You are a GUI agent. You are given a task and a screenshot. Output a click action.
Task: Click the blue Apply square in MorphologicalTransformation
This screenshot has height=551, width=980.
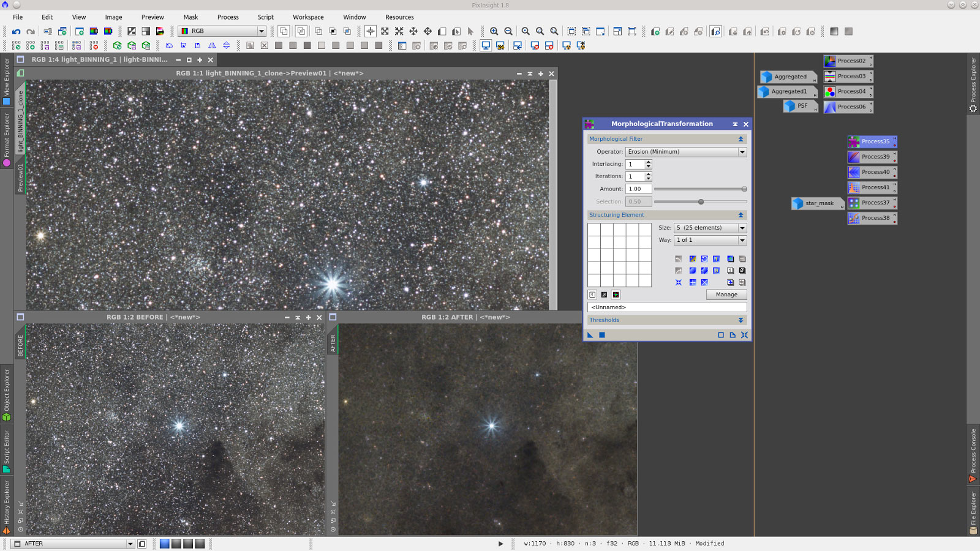602,335
